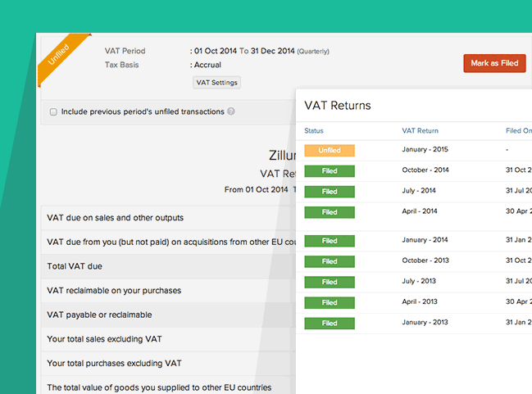
Task: Select VAT payable or reclaimable row
Action: 168,315
